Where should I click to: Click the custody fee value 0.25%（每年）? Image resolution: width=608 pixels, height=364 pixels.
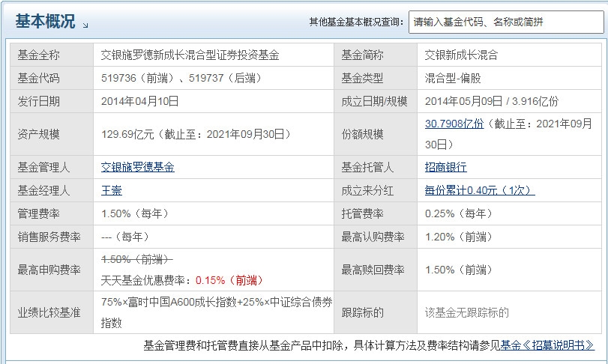pyautogui.click(x=460, y=213)
